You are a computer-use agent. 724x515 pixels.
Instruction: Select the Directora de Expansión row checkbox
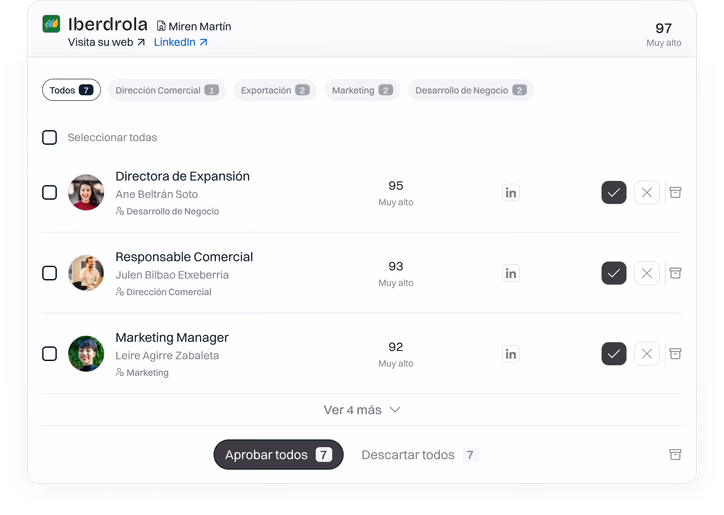pos(49,193)
